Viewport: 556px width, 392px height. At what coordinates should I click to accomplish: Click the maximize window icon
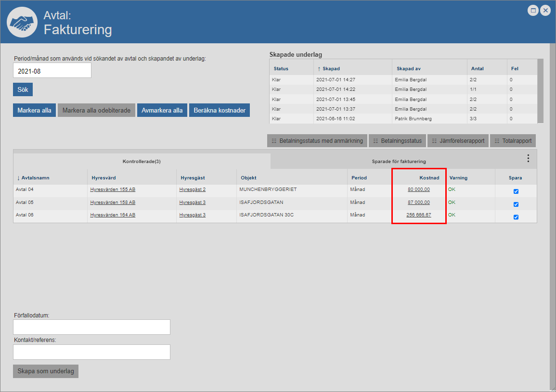(533, 11)
